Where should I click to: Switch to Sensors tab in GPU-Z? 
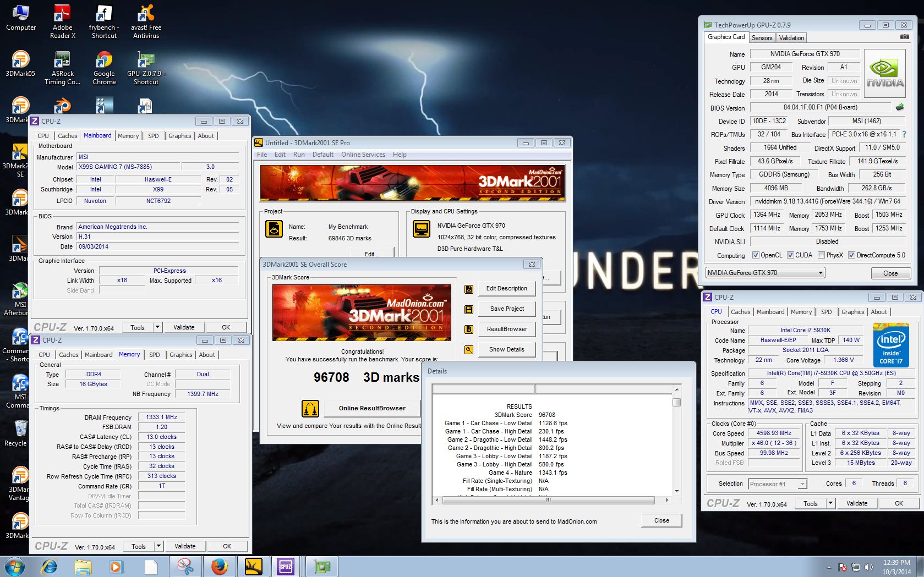coord(762,38)
